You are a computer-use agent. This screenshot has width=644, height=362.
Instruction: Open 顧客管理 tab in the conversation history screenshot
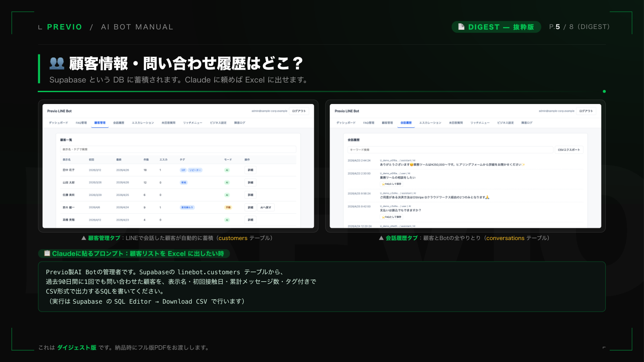[x=387, y=123]
